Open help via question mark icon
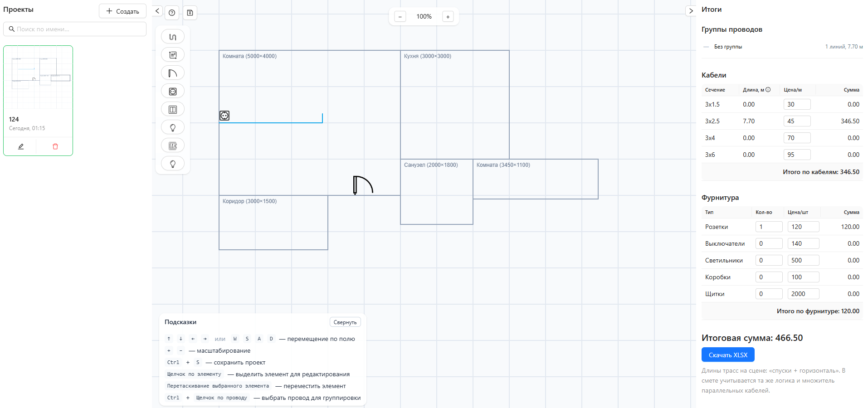Screen dimensions: 868x408 (172, 13)
